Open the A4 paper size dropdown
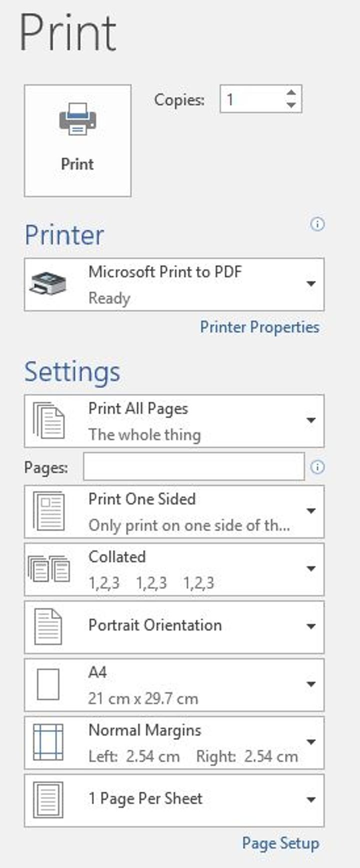 click(x=311, y=685)
